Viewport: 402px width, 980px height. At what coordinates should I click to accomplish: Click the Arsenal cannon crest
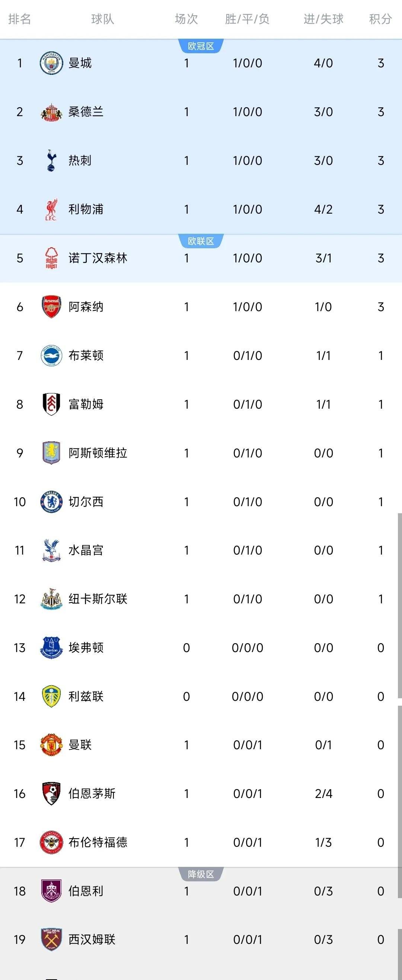(x=51, y=307)
